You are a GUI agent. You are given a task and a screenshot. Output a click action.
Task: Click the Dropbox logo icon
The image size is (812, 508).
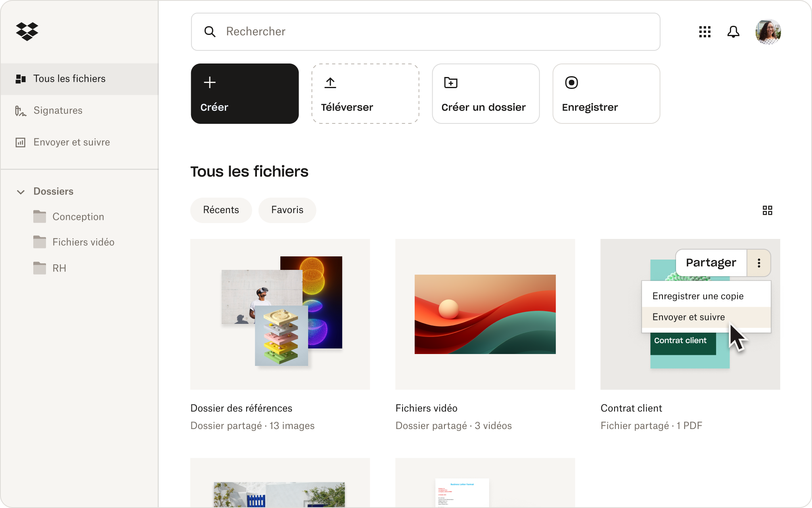click(x=26, y=31)
